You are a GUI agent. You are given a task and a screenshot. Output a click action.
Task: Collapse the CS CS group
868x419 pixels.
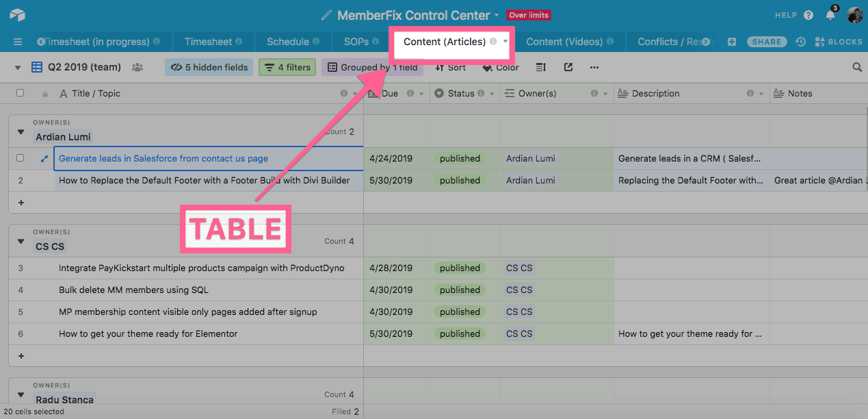coord(21,242)
